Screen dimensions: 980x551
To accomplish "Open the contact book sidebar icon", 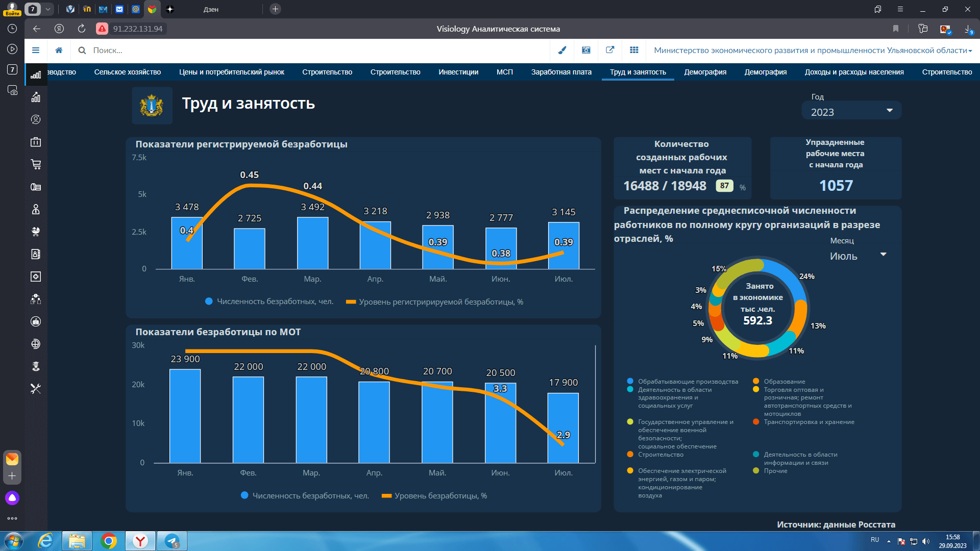I will pos(36,254).
